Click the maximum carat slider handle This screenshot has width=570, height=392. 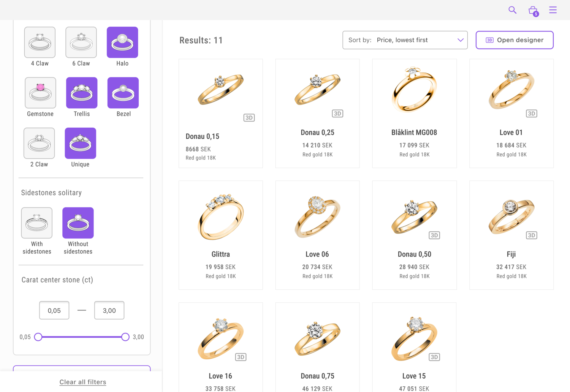tap(125, 337)
